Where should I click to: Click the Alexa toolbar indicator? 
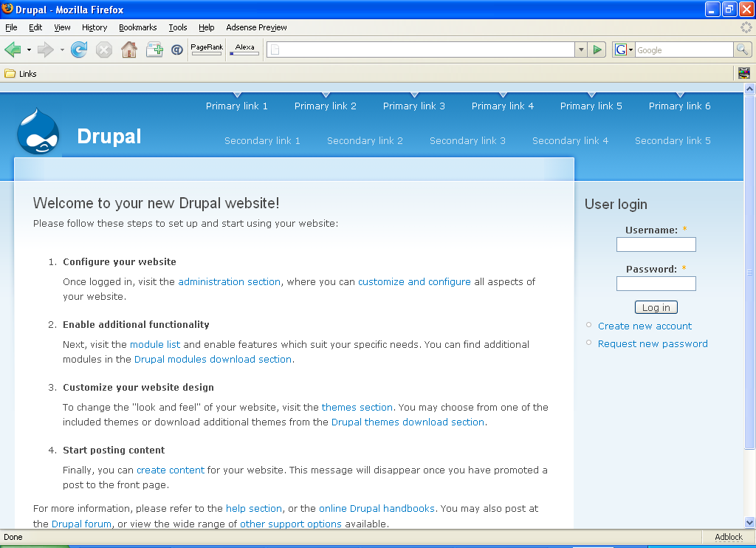[x=244, y=49]
